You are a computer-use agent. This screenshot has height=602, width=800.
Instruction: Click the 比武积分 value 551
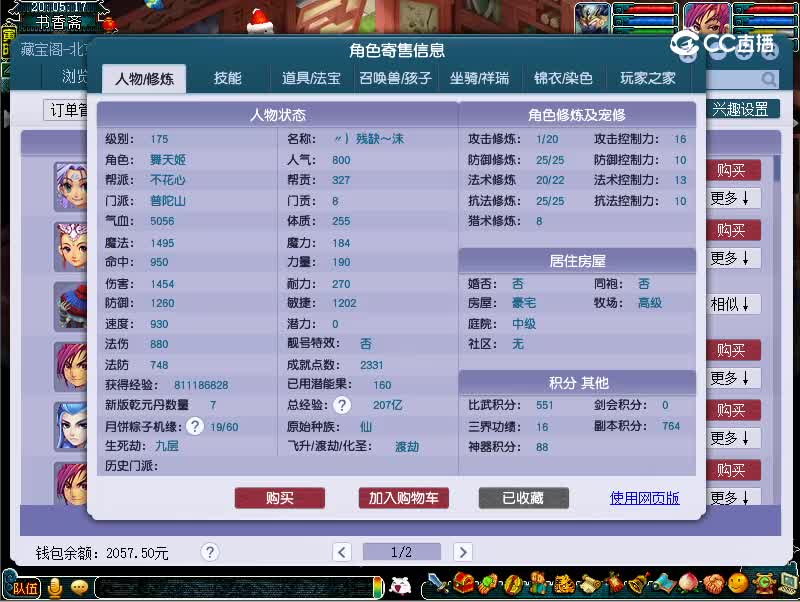[544, 405]
